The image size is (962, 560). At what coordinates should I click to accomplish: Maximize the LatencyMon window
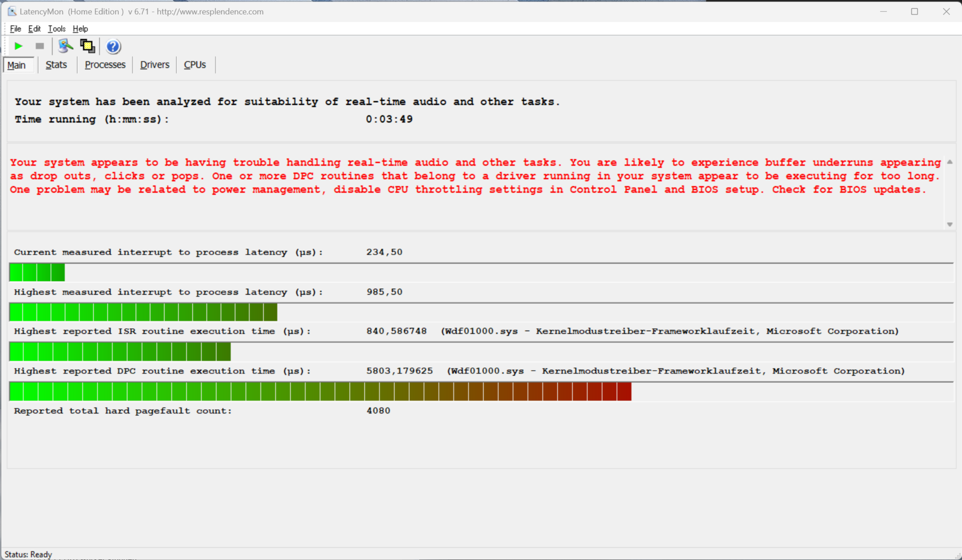point(914,11)
